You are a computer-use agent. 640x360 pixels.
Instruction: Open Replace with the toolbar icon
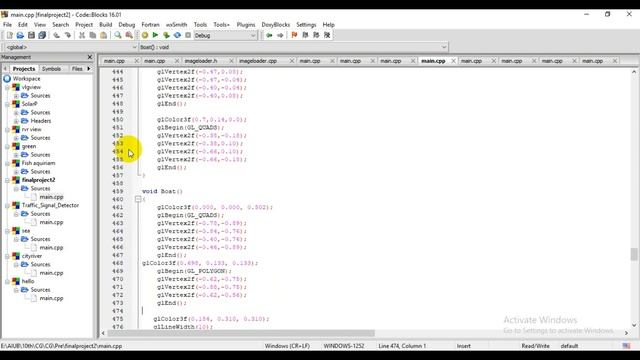point(129,36)
